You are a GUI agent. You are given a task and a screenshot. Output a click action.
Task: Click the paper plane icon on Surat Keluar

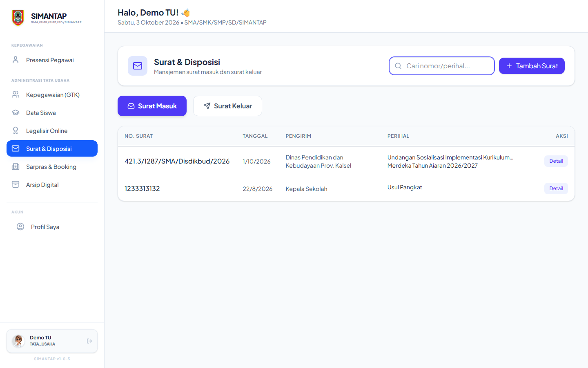pos(207,106)
